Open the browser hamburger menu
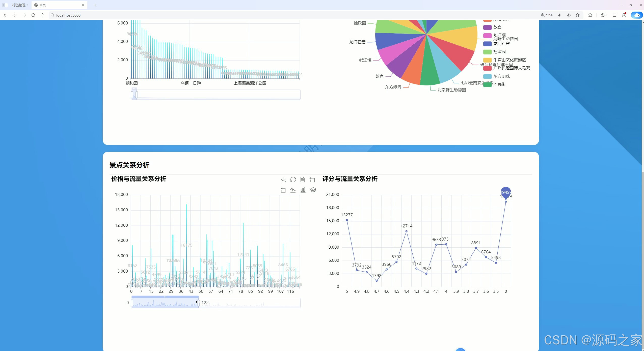Image resolution: width=644 pixels, height=351 pixels. 615,15
